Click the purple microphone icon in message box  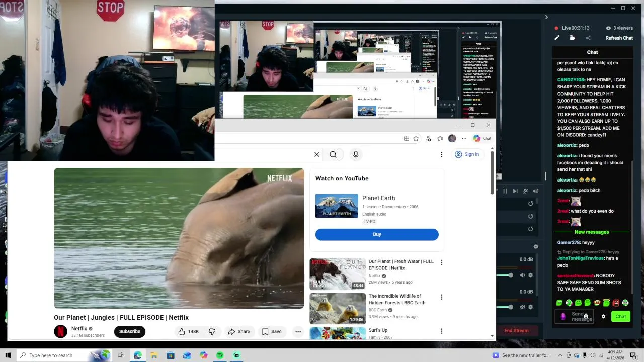(563, 316)
